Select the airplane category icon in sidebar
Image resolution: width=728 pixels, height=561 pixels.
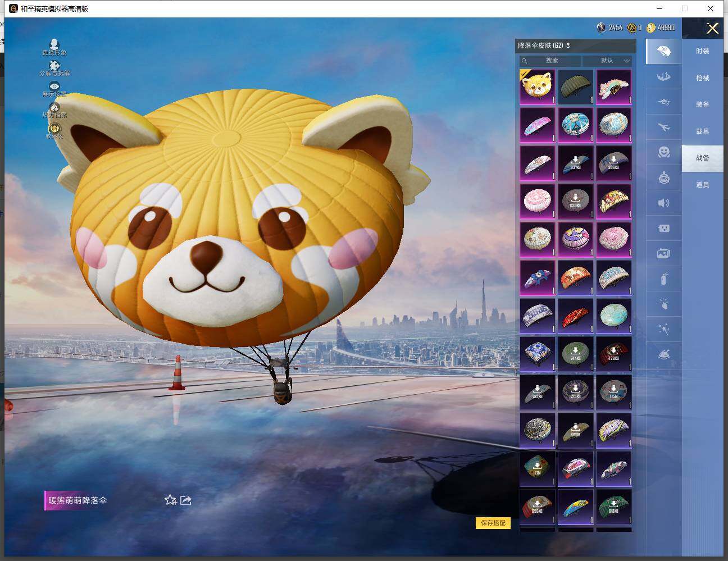tap(663, 128)
